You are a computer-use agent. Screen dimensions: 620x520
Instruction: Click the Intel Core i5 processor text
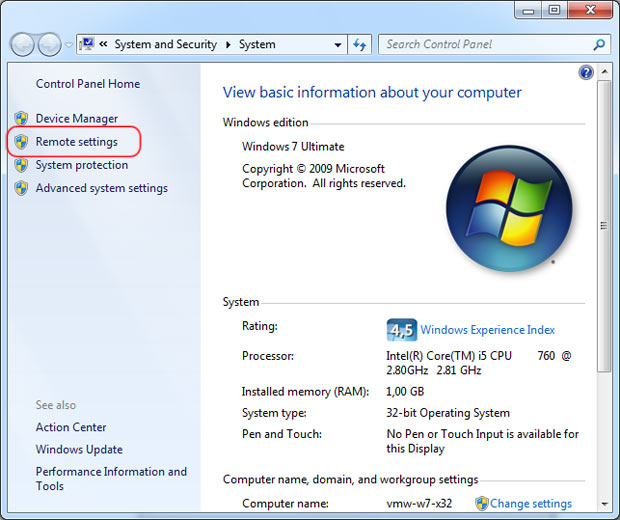(478, 363)
